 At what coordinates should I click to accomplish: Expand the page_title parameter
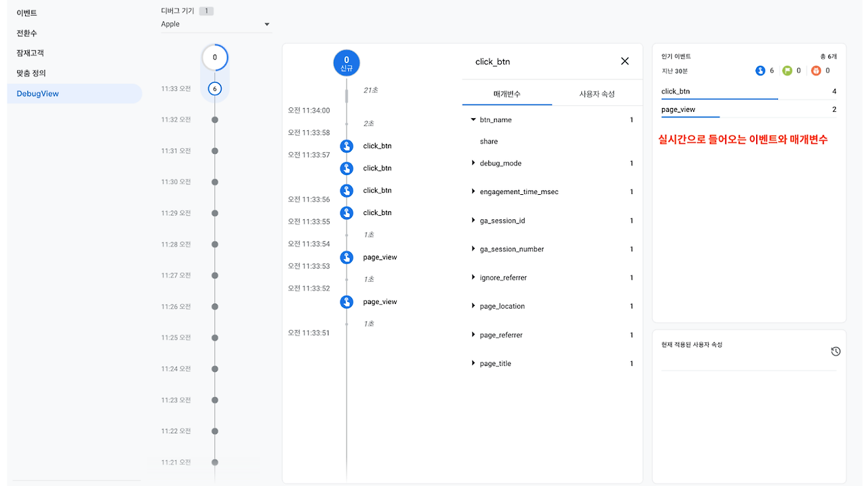(x=473, y=363)
